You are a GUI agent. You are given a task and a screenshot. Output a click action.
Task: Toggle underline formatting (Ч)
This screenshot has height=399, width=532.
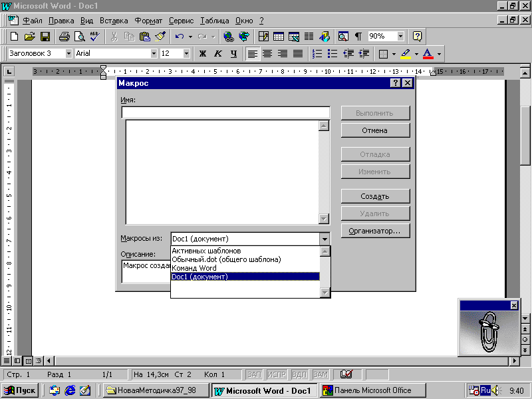coord(233,54)
